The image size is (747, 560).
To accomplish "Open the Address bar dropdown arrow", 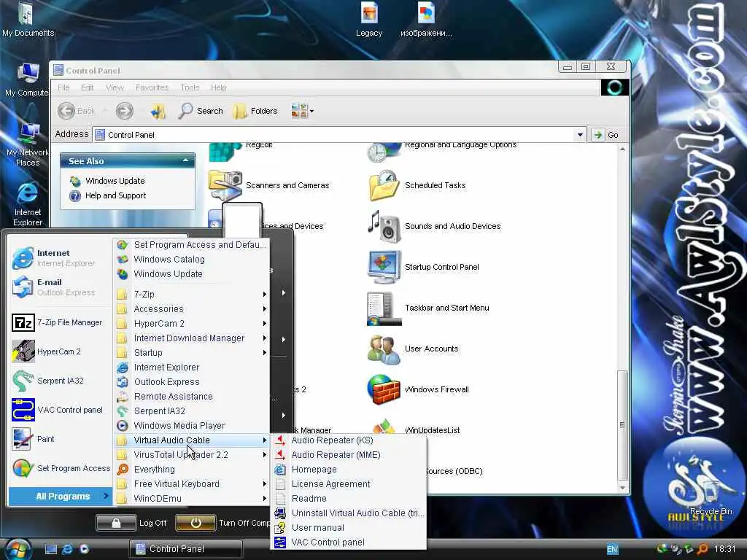I will point(580,135).
